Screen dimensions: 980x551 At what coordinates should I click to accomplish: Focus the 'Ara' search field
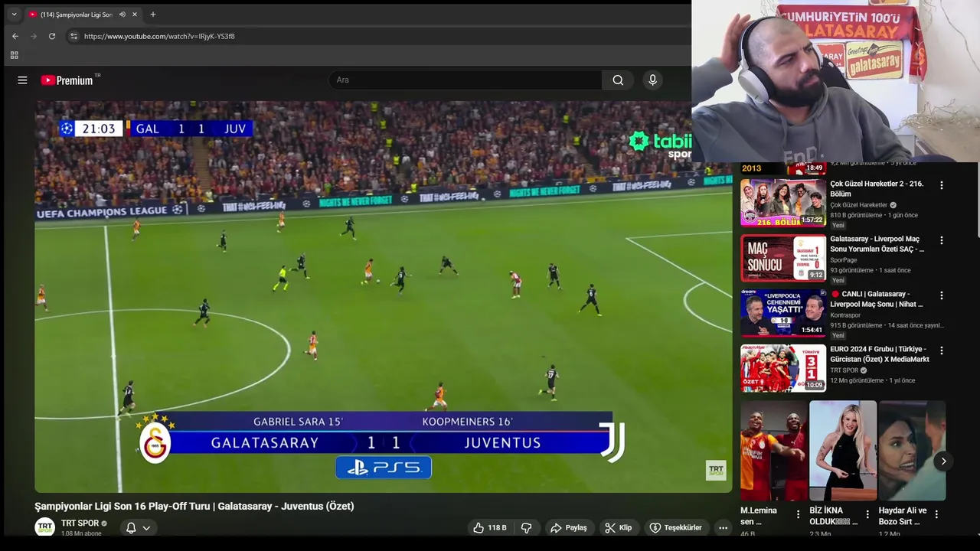tap(465, 80)
